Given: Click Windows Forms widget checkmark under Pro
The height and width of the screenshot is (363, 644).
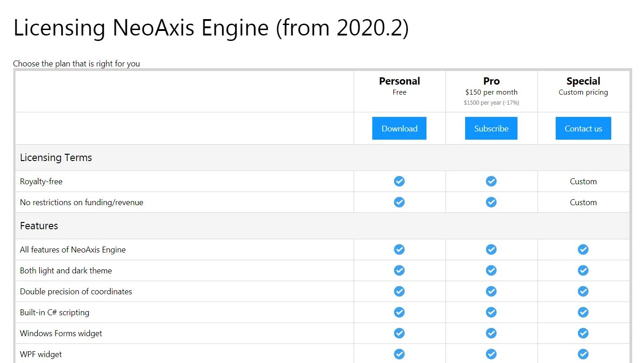Looking at the screenshot, I should (x=491, y=333).
